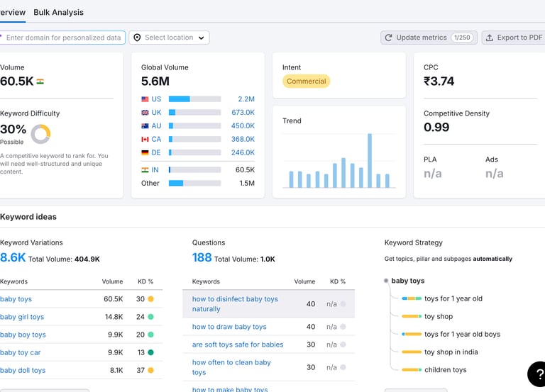Click the tallest bar in Trend chart
The width and height of the screenshot is (545, 392).
tap(370, 161)
